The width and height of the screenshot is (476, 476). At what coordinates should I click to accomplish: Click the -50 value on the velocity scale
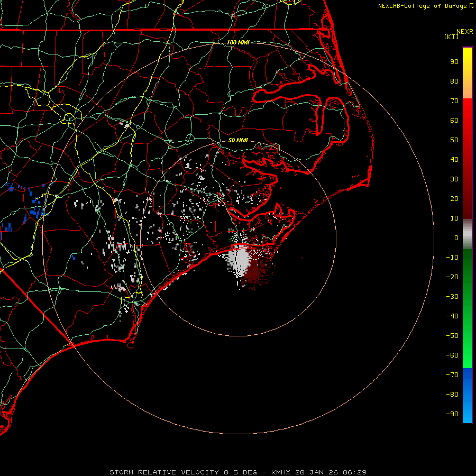452,336
